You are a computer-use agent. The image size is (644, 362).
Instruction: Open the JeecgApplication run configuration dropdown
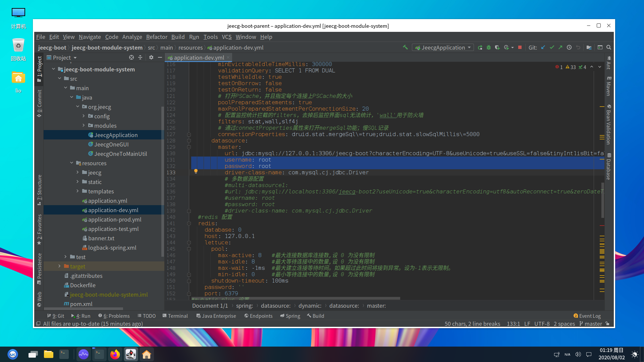tap(443, 48)
